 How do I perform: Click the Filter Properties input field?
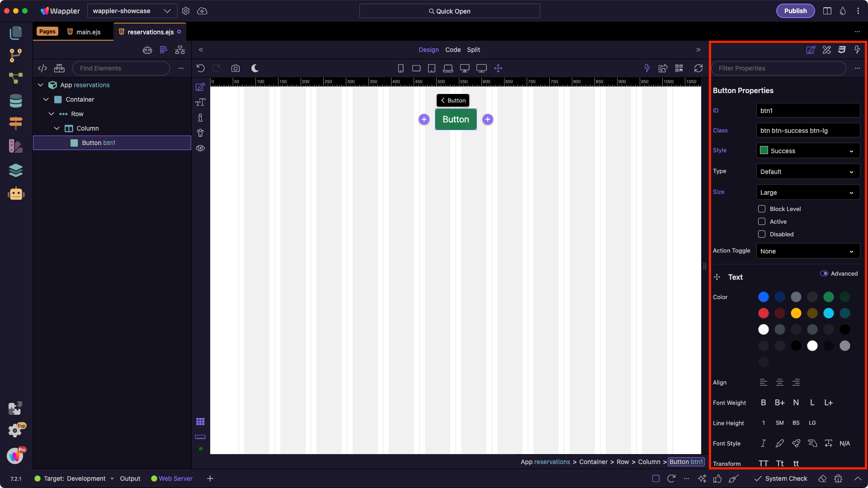click(x=778, y=68)
